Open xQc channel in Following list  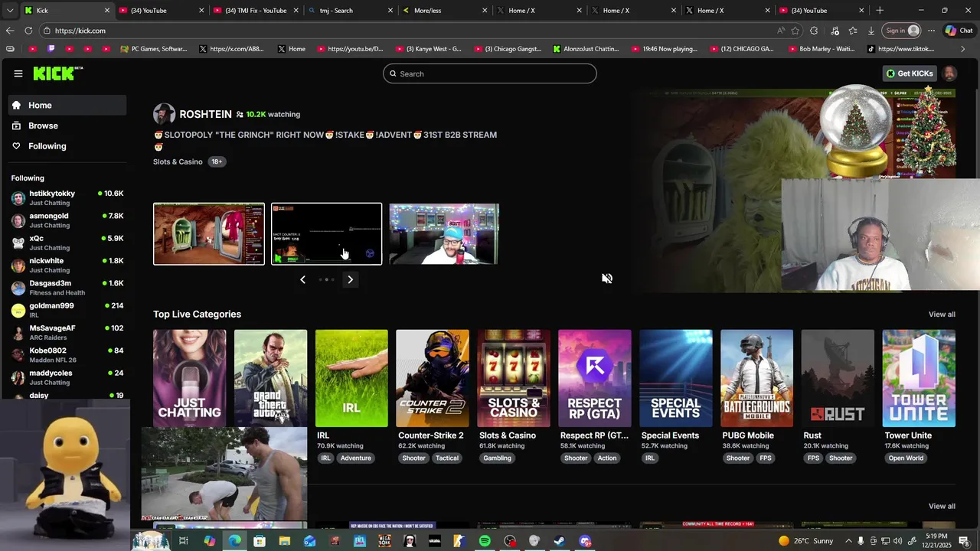(67, 243)
